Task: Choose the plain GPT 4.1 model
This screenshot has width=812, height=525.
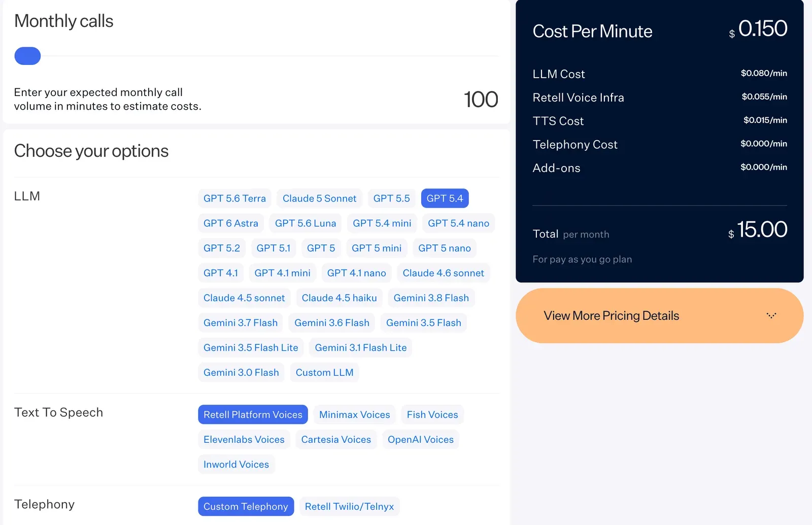Action: click(220, 273)
